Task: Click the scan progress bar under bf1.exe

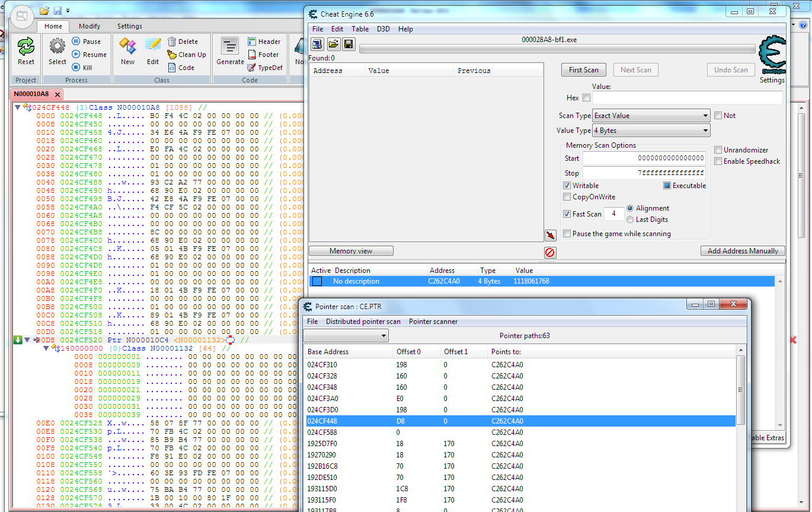Action: pyautogui.click(x=557, y=49)
